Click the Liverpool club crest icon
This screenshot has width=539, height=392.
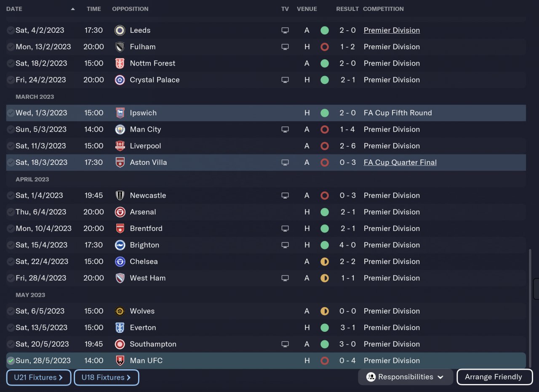click(x=120, y=146)
